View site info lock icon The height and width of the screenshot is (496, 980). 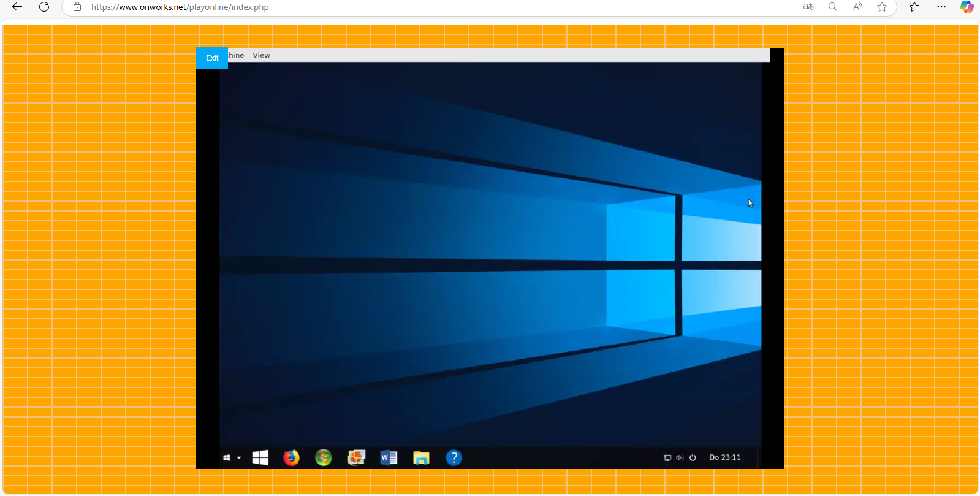(77, 7)
